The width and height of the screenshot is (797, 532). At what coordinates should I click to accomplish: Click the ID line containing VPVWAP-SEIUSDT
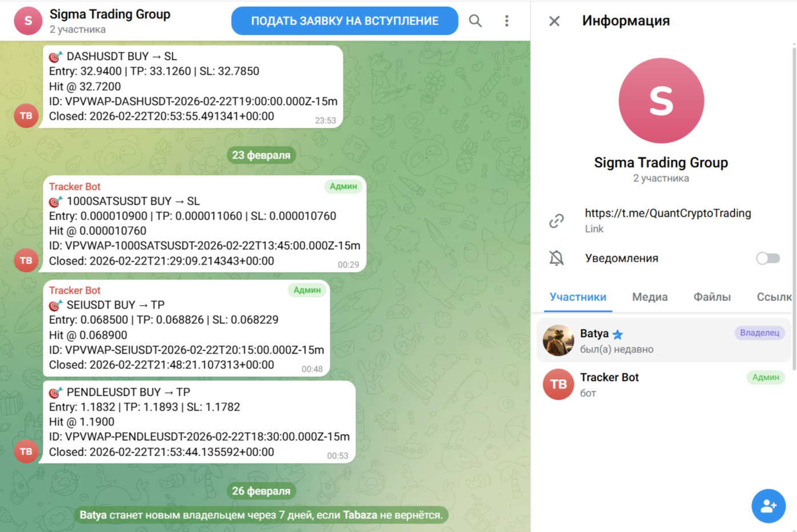click(187, 350)
